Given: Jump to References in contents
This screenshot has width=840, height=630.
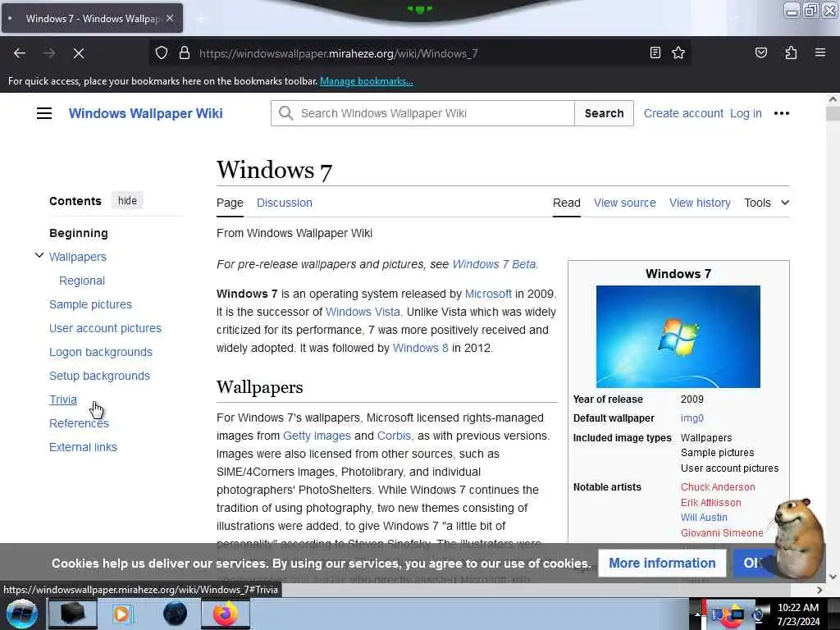Looking at the screenshot, I should pyautogui.click(x=79, y=423).
